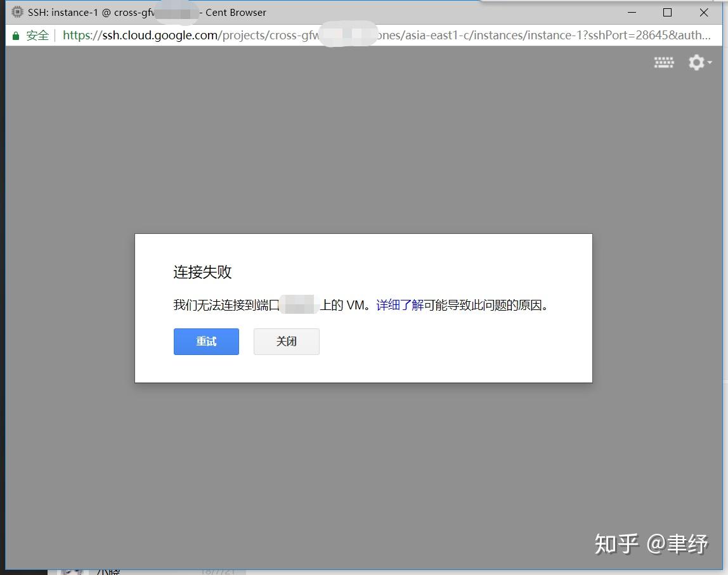Click the 安全 secure label text
This screenshot has width=728, height=575.
coord(37,36)
